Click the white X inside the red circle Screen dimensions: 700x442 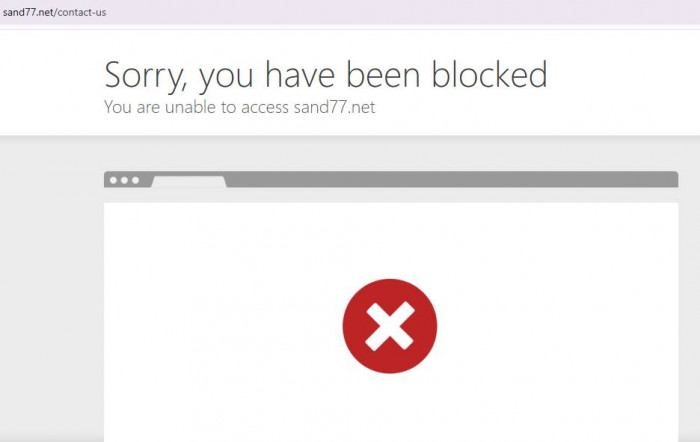(x=390, y=326)
